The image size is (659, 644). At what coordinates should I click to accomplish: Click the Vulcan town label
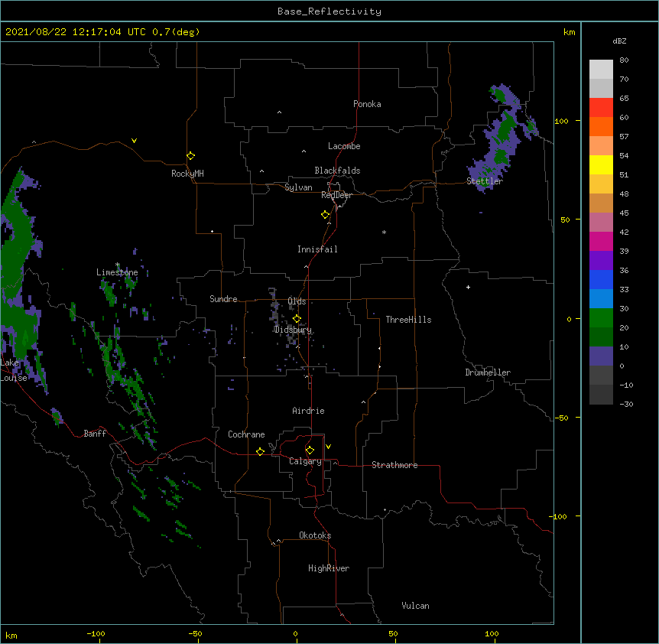(415, 606)
